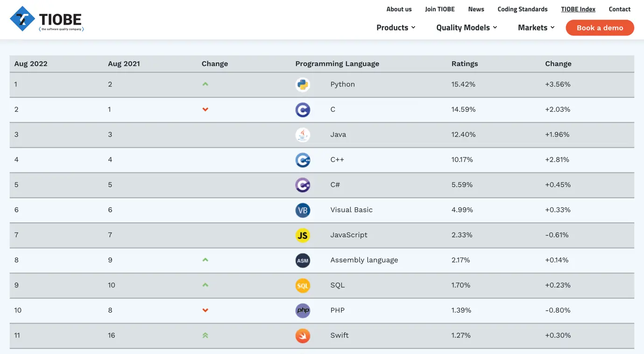Click the Visual Basic VB icon

303,211
